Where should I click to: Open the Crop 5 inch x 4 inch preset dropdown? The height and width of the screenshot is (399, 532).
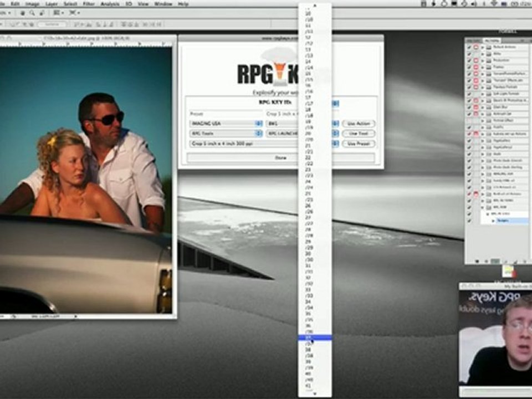point(264,144)
